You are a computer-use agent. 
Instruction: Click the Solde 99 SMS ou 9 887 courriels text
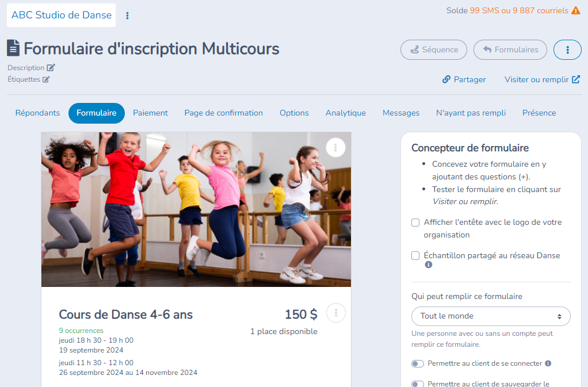507,10
